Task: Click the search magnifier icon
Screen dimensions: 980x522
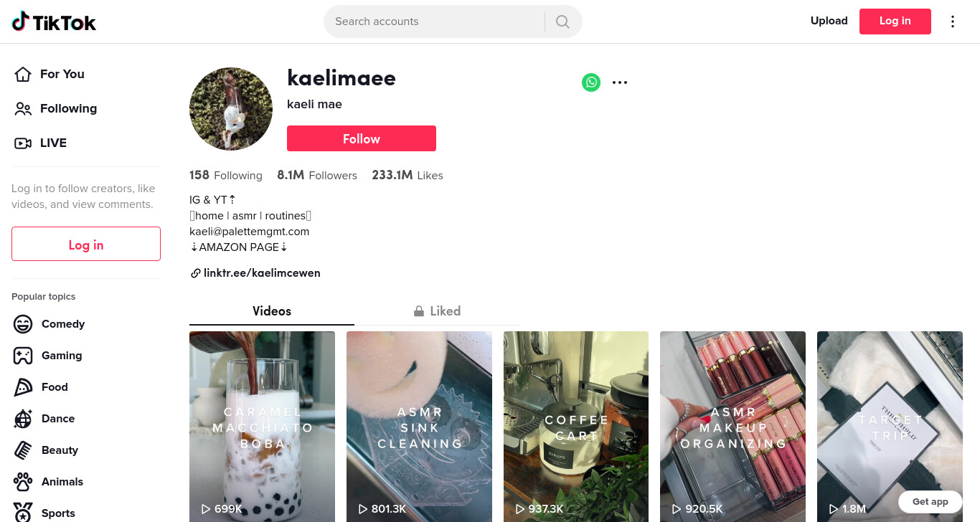Action: click(x=562, y=22)
